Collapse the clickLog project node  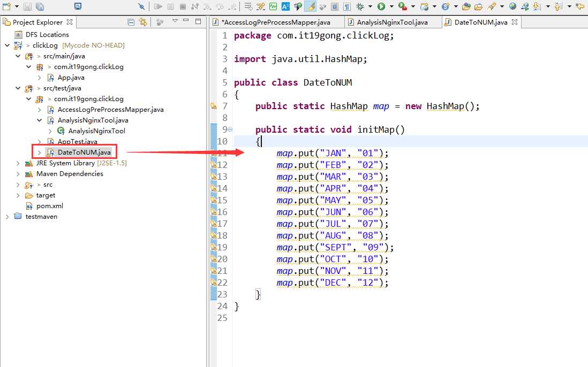(7, 45)
